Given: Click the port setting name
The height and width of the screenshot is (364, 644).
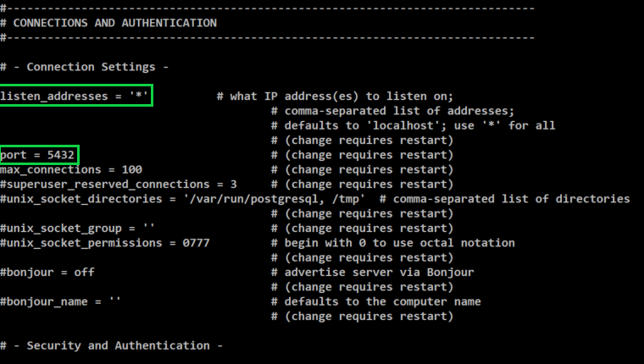Looking at the screenshot, I should point(14,155).
